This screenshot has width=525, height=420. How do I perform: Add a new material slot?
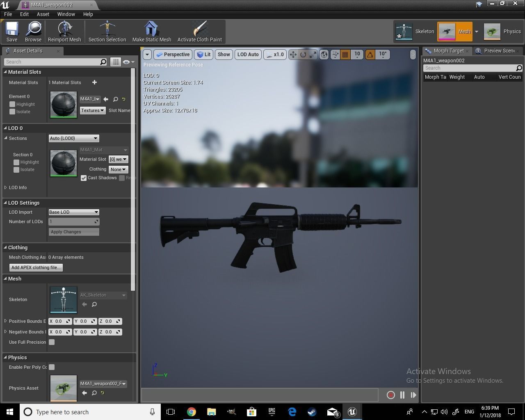(94, 82)
